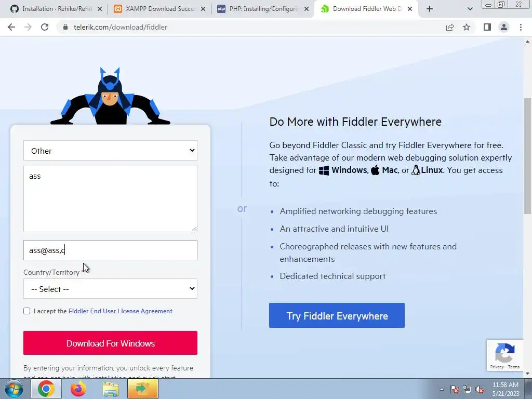Image resolution: width=532 pixels, height=399 pixels.
Task: Open the 'Other' usage dropdown
Action: point(110,150)
